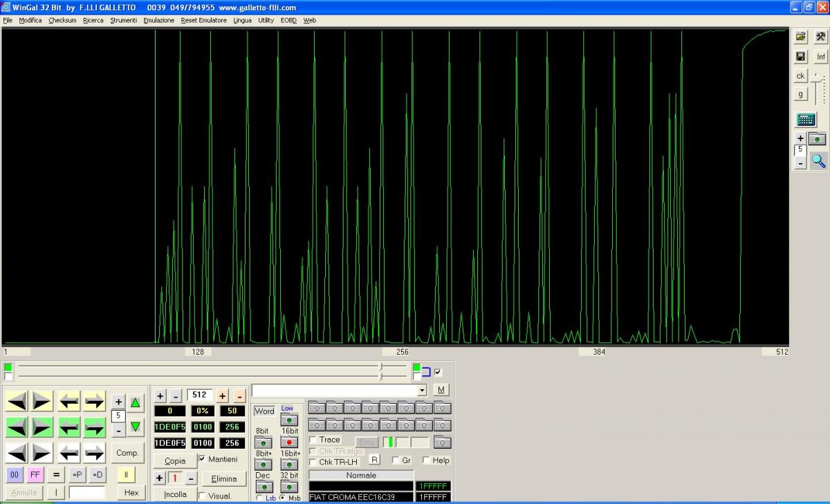The width and height of the screenshot is (830, 504).
Task: Open the Emulazione menu
Action: [159, 20]
